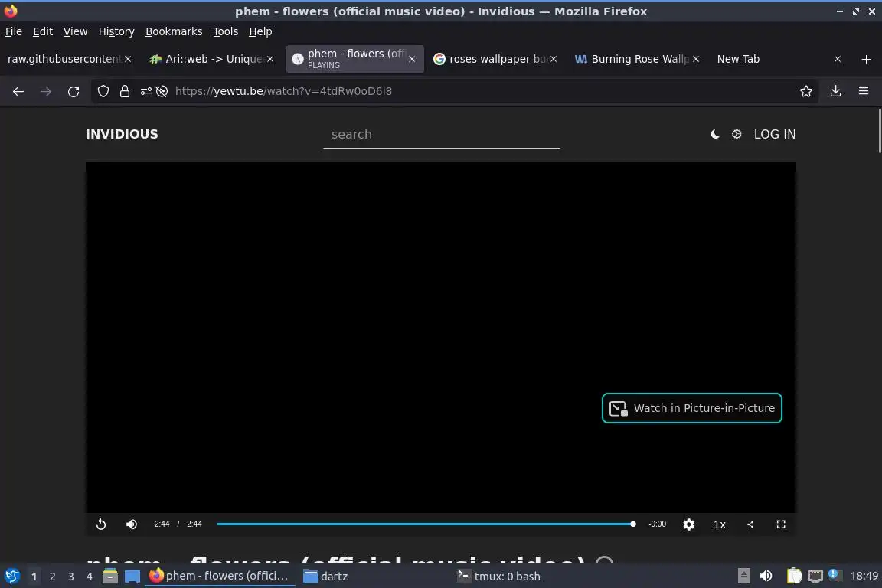The image size is (882, 588).
Task: Open the File menu
Action: coord(14,31)
